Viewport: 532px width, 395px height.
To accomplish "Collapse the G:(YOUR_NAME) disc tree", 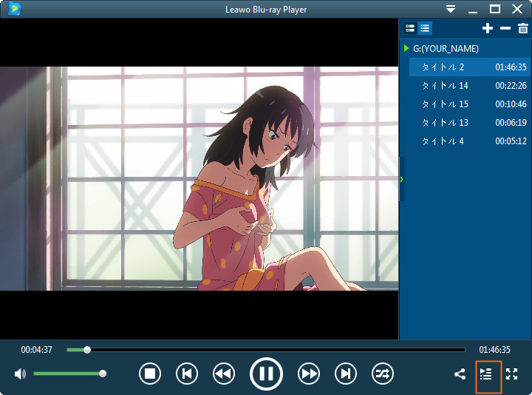I will coord(406,48).
